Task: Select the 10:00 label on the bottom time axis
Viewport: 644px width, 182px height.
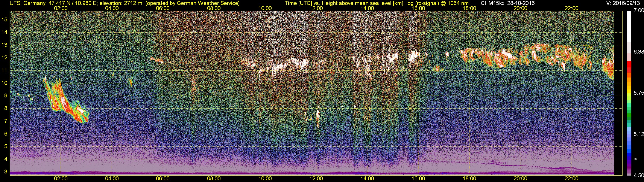Action: point(265,179)
